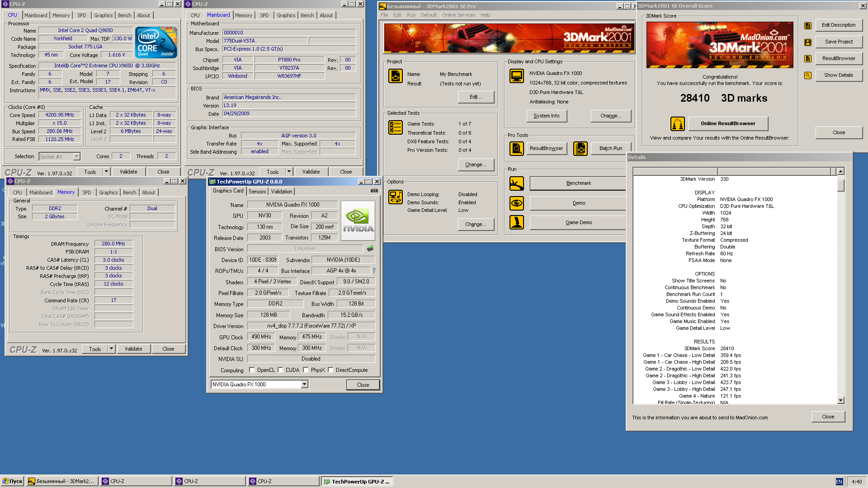The width and height of the screenshot is (868, 488).
Task: Switch to the Validation tab in GPU-Z
Action: [x=282, y=192]
